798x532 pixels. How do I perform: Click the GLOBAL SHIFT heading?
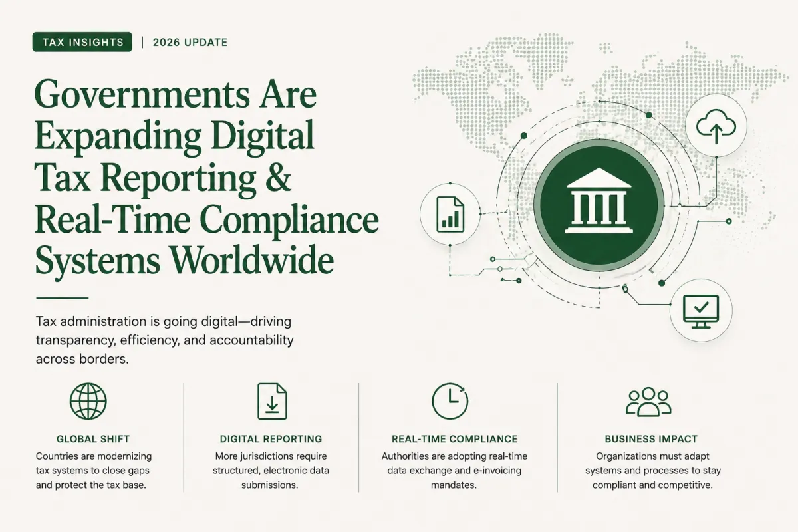93,439
